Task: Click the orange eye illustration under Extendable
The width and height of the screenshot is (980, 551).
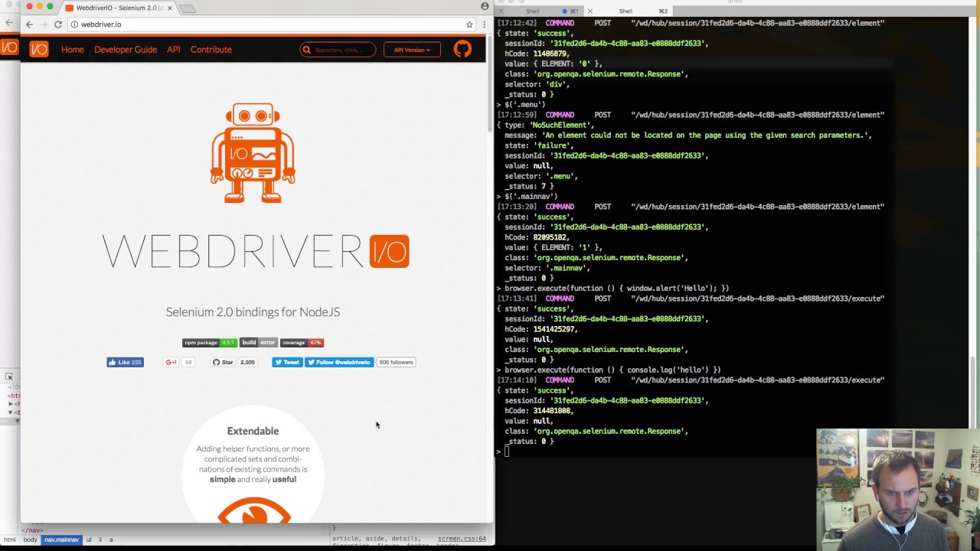Action: (253, 510)
